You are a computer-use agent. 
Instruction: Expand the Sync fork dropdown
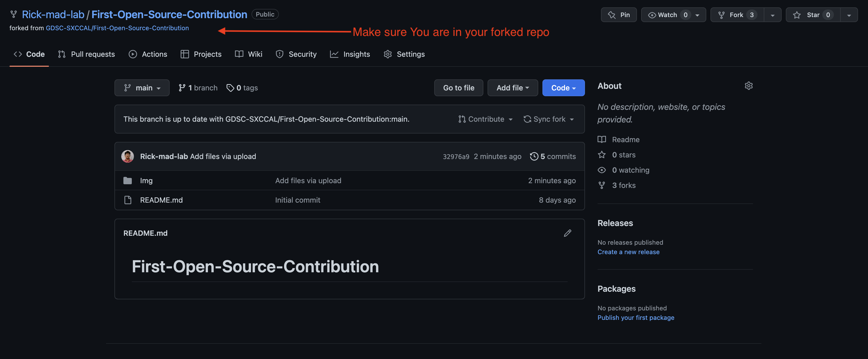coord(548,119)
